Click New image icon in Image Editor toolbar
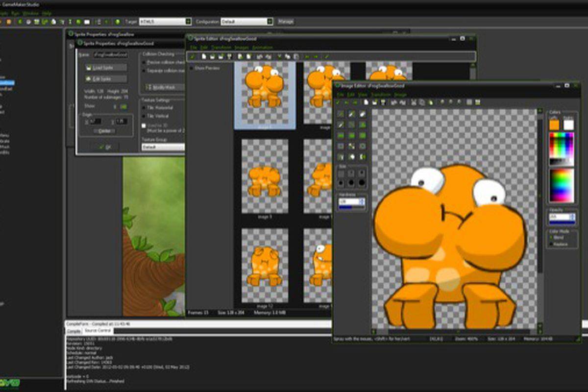 pyautogui.click(x=366, y=102)
